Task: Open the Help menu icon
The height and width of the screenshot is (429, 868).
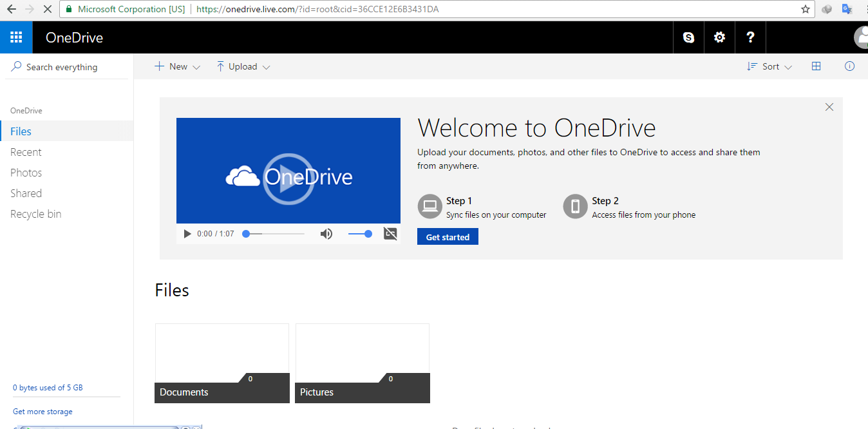Action: [x=750, y=37]
